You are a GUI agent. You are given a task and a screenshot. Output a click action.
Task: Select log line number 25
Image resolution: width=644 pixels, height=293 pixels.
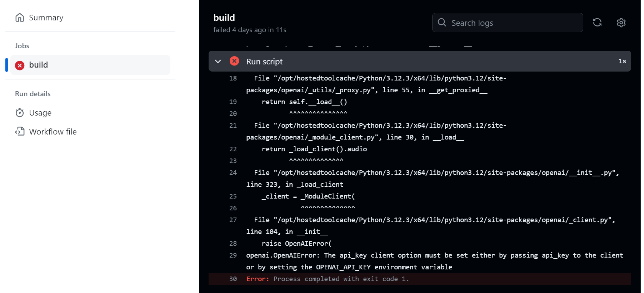(x=233, y=196)
